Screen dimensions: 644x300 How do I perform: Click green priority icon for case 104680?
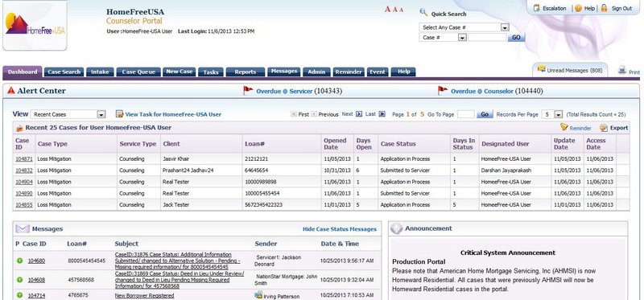tap(19, 261)
